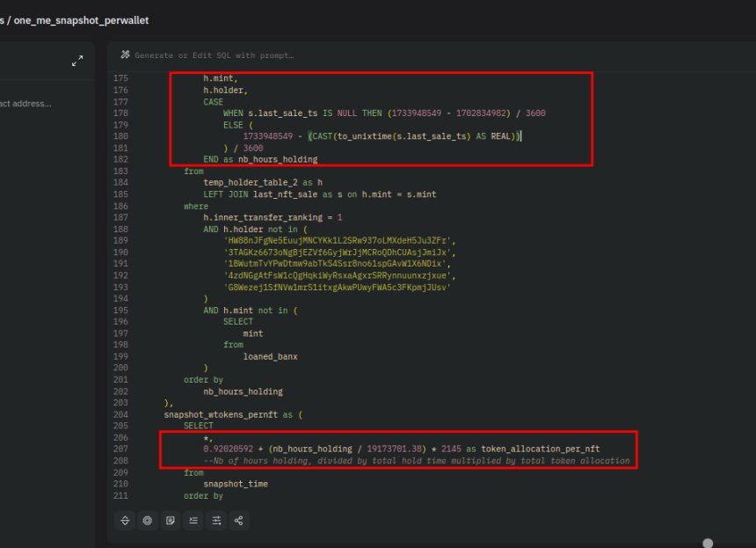Click 'ELSE (' on line 179

click(238, 125)
